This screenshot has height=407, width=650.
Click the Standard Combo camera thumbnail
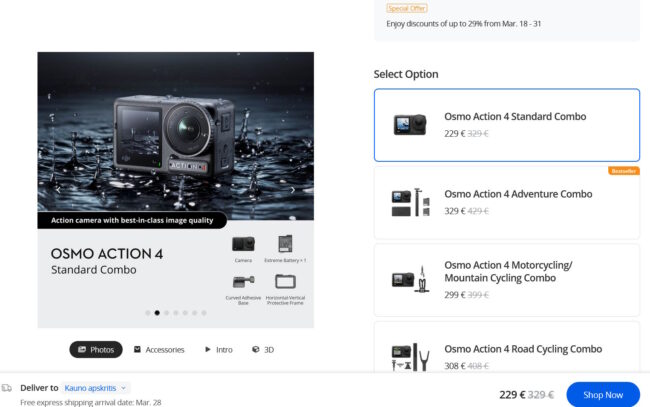coord(408,124)
